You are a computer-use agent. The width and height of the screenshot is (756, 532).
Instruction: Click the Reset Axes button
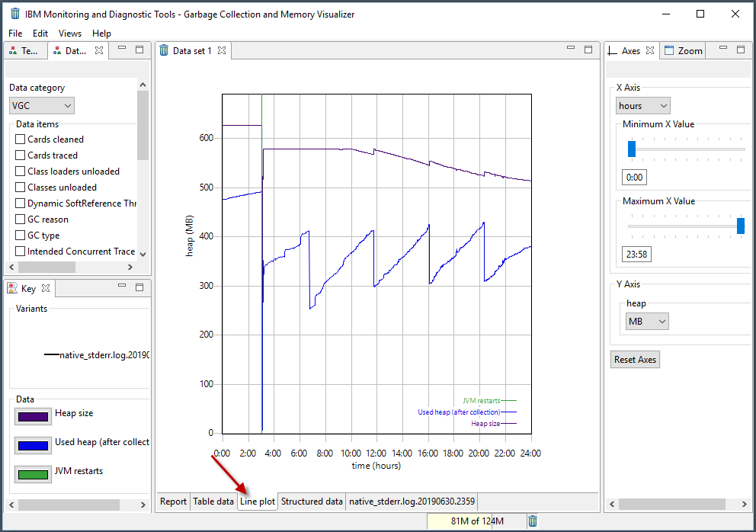coord(635,359)
